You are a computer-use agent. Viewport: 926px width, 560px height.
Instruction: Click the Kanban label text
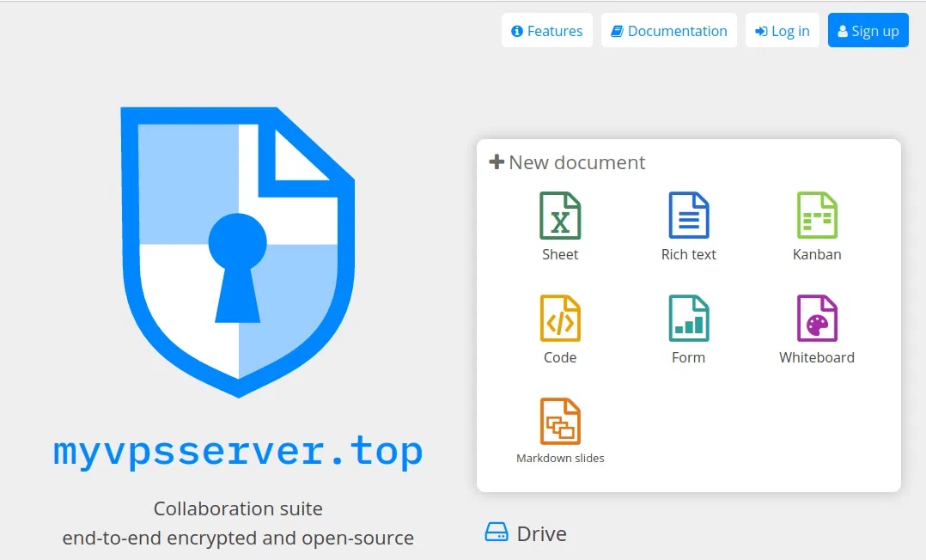[817, 254]
